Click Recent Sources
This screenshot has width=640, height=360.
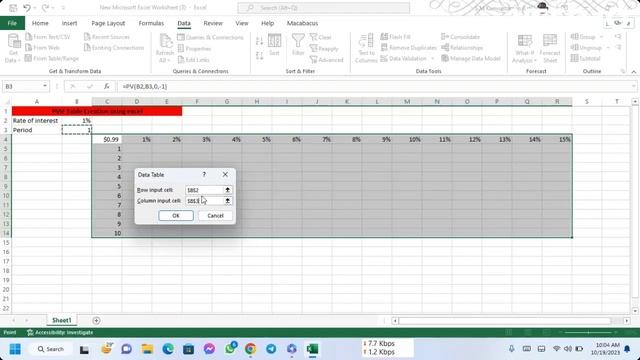(x=107, y=37)
